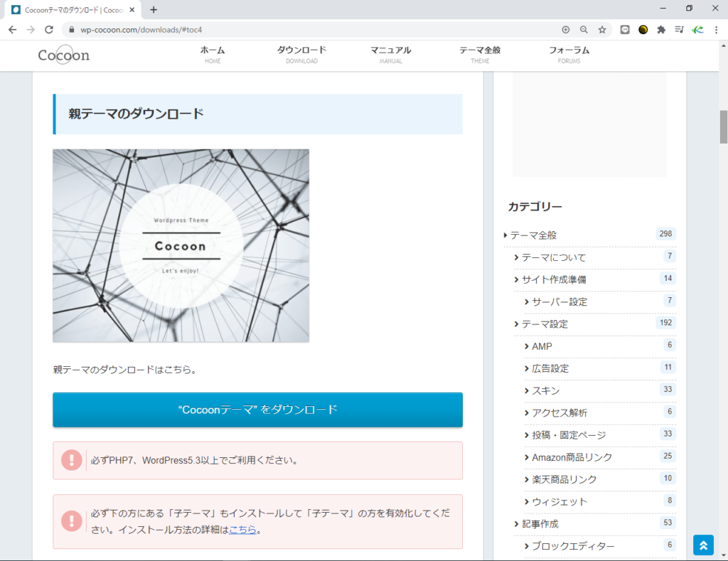Image resolution: width=728 pixels, height=561 pixels.
Task: Click the text 親テーマのダウンロードはこちら。
Action: click(x=125, y=370)
